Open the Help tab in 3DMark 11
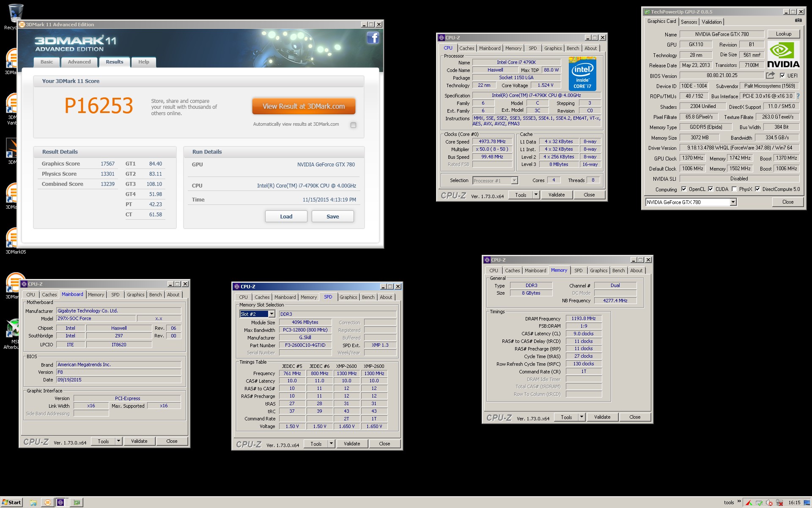 [x=143, y=62]
